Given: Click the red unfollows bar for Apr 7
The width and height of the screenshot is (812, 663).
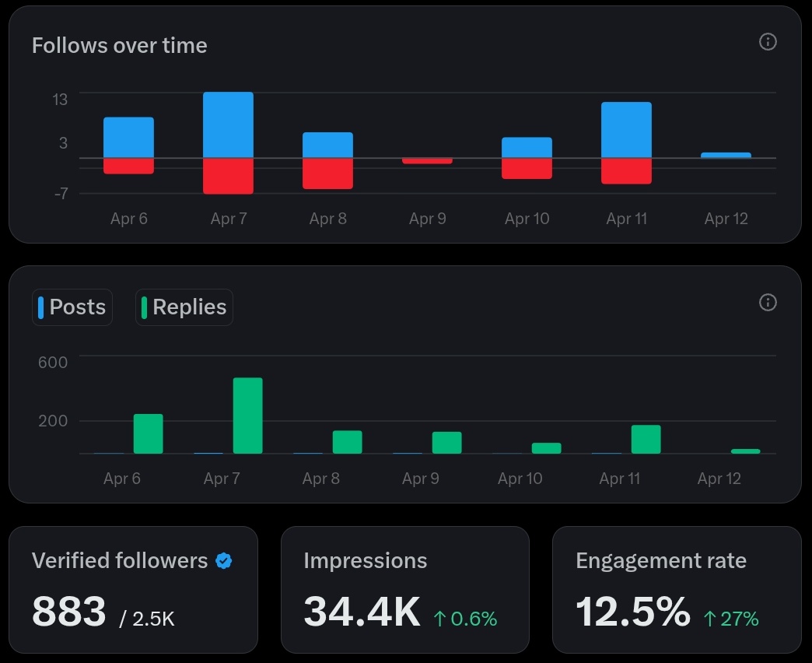Looking at the screenshot, I should [228, 175].
